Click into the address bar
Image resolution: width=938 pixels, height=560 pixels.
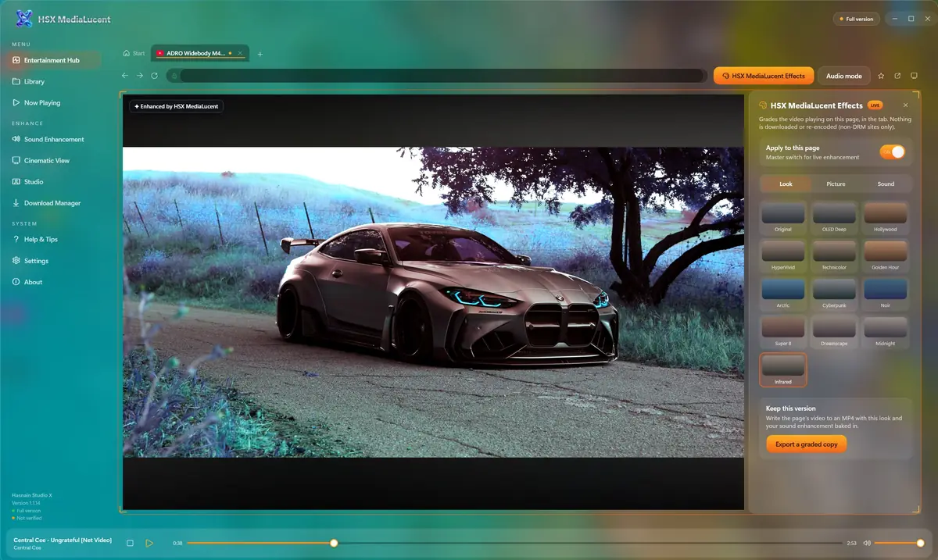click(x=436, y=76)
